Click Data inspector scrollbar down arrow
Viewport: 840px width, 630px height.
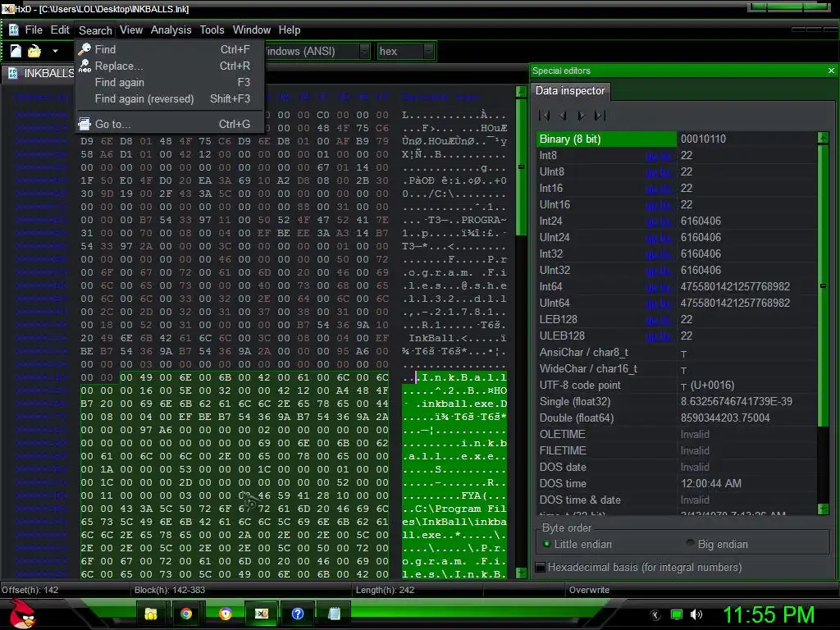click(824, 509)
